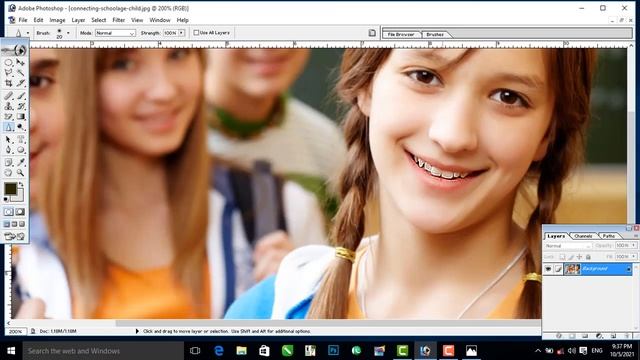Open the Image menu
Screen dimensions: 640x360
click(57, 20)
